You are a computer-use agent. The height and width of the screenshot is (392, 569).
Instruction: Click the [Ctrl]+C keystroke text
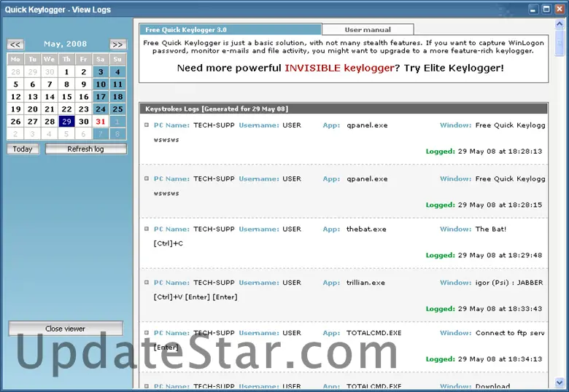point(169,243)
